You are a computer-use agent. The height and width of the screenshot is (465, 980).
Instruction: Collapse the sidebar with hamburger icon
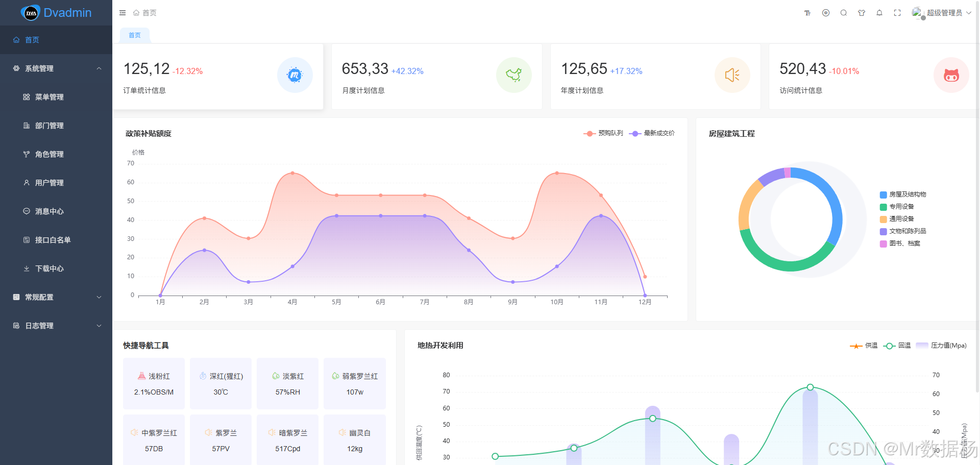(122, 13)
